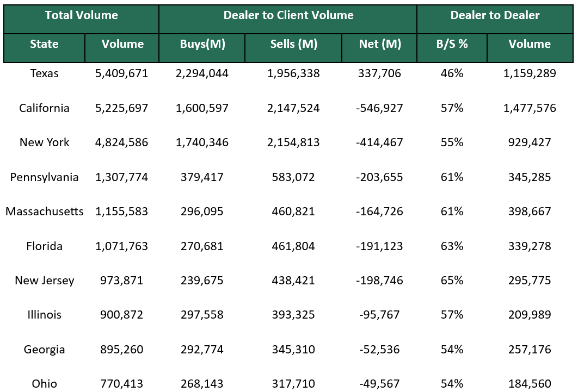Select the Illinois state name cell
This screenshot has width=578, height=392.
44,315
